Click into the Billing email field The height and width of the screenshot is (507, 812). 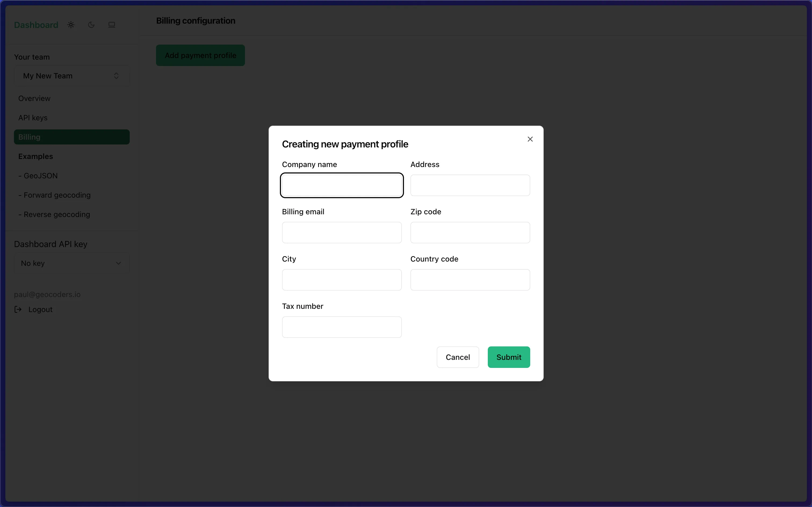coord(341,233)
